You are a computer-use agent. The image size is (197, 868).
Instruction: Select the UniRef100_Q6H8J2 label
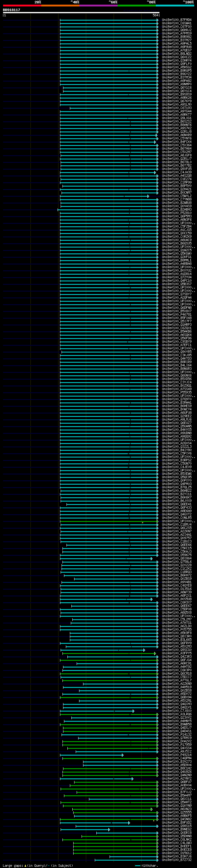pyautogui.click(x=176, y=30)
